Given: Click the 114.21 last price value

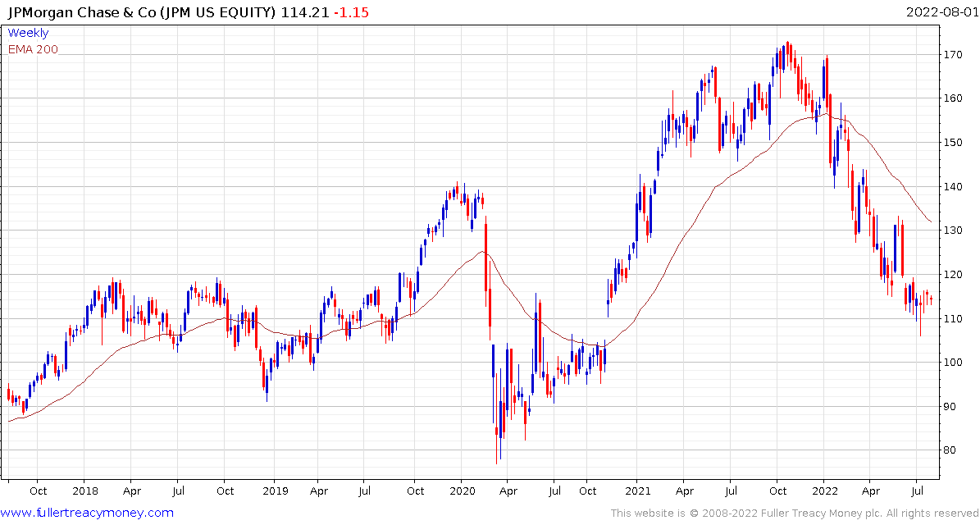Looking at the screenshot, I should pyautogui.click(x=303, y=11).
